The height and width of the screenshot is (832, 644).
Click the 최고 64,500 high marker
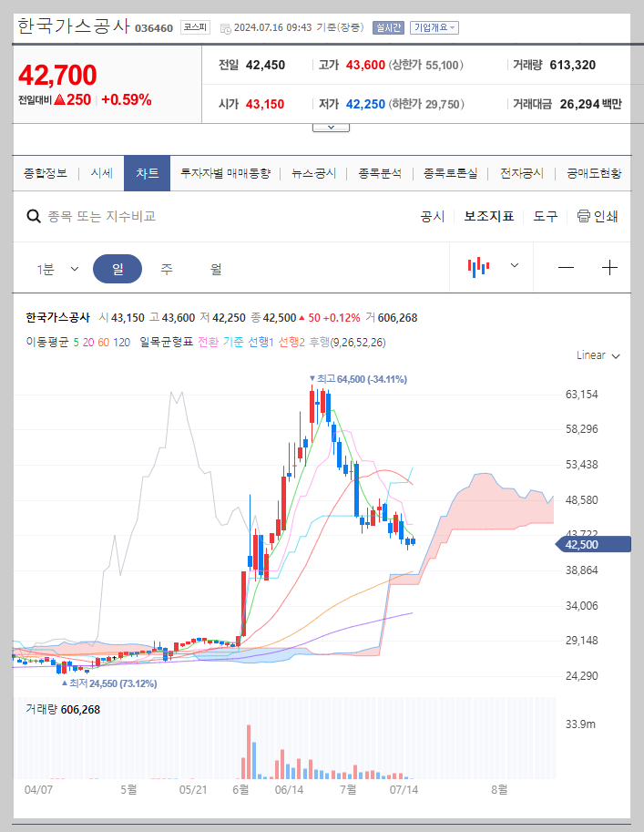359,379
